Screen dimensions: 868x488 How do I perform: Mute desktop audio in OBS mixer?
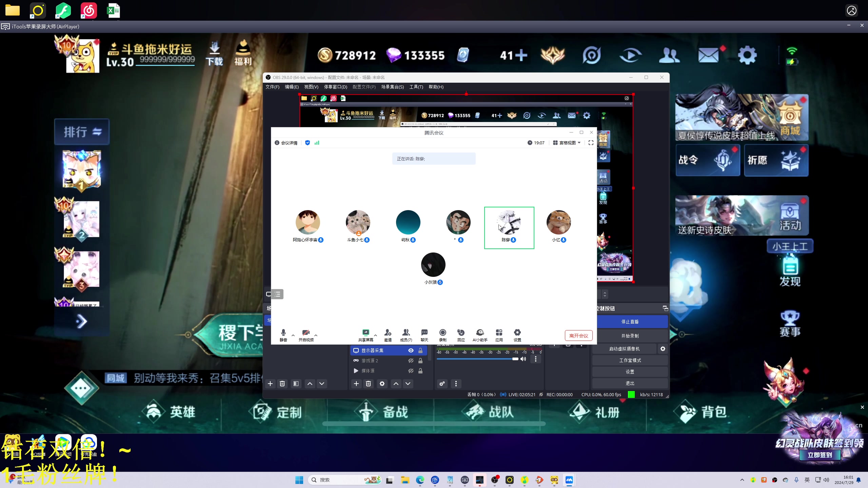[523, 359]
